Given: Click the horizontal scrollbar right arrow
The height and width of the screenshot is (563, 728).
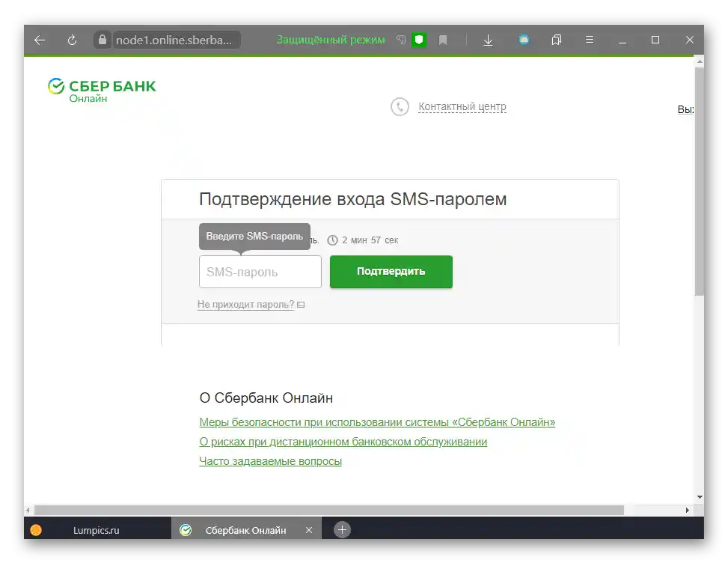Looking at the screenshot, I should [687, 510].
